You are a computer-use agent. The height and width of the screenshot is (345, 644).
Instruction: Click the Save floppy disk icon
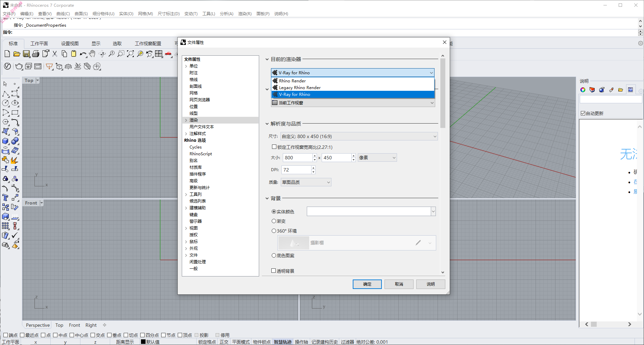click(26, 54)
